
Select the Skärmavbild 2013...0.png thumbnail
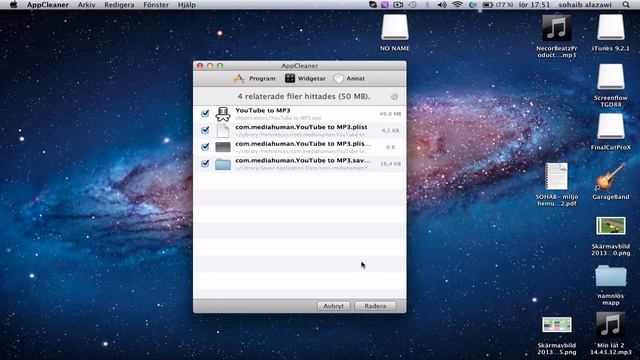[x=611, y=226]
